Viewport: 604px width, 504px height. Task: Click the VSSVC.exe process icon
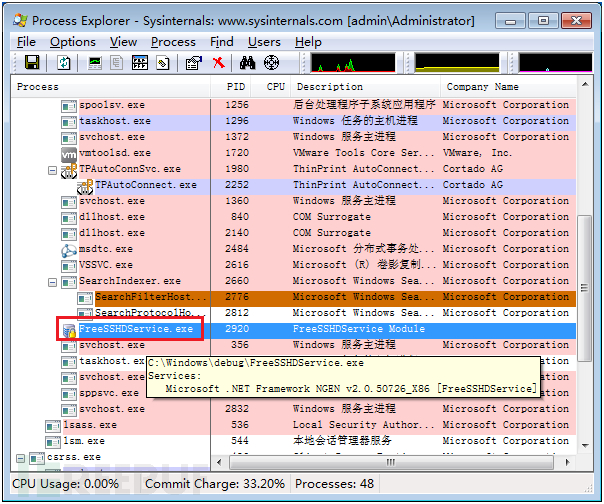pyautogui.click(x=69, y=266)
